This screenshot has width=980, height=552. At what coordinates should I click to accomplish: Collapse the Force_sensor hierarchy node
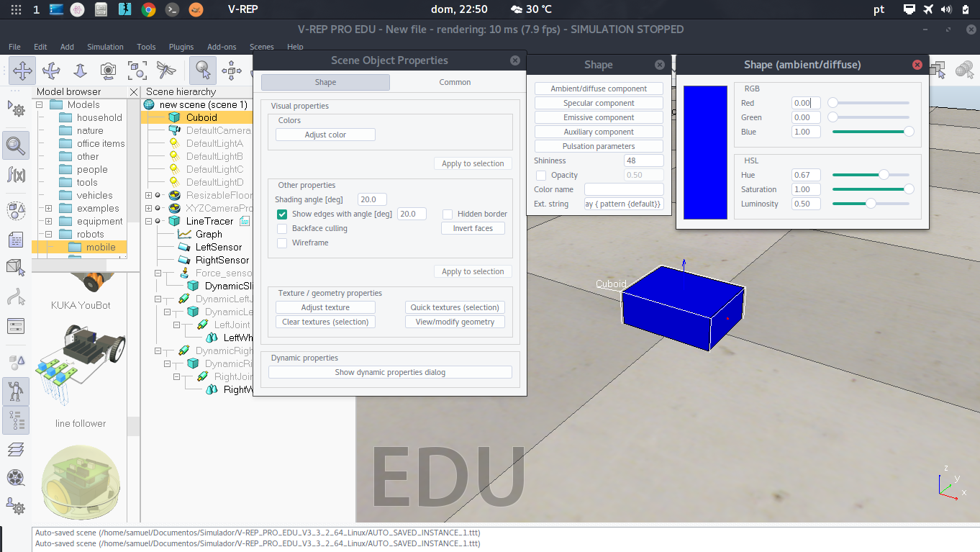pyautogui.click(x=158, y=273)
